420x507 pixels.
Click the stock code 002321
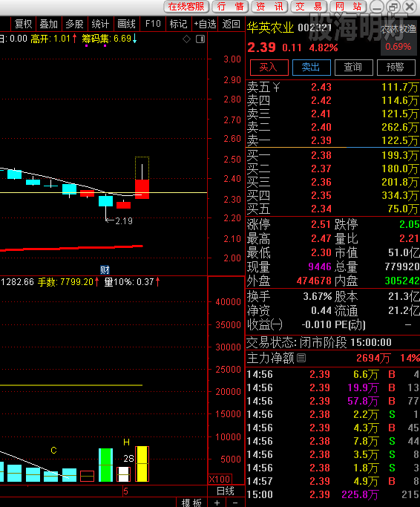tap(315, 27)
